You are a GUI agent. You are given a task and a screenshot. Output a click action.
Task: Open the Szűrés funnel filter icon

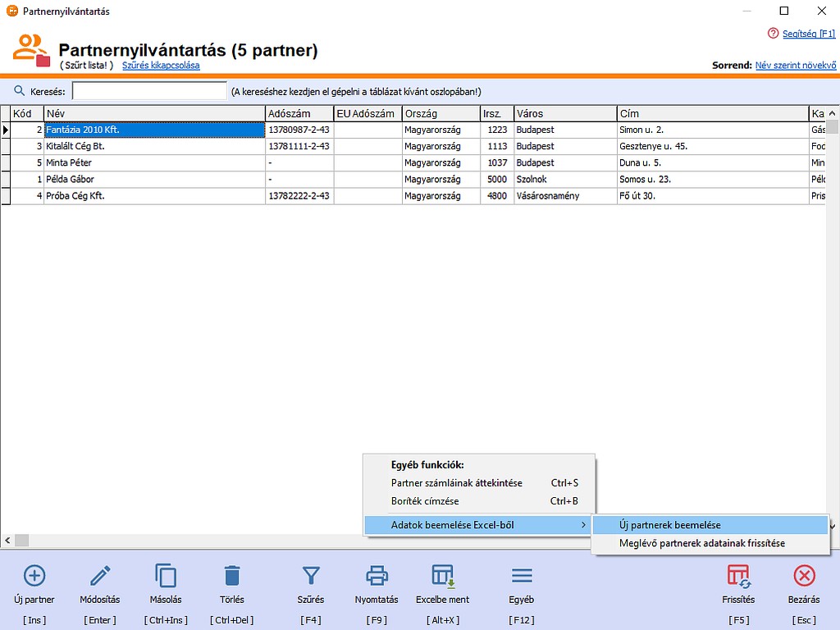(311, 575)
